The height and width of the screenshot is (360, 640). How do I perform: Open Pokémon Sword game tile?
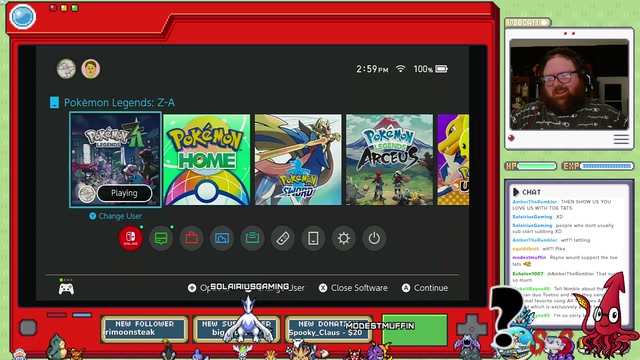pos(298,160)
